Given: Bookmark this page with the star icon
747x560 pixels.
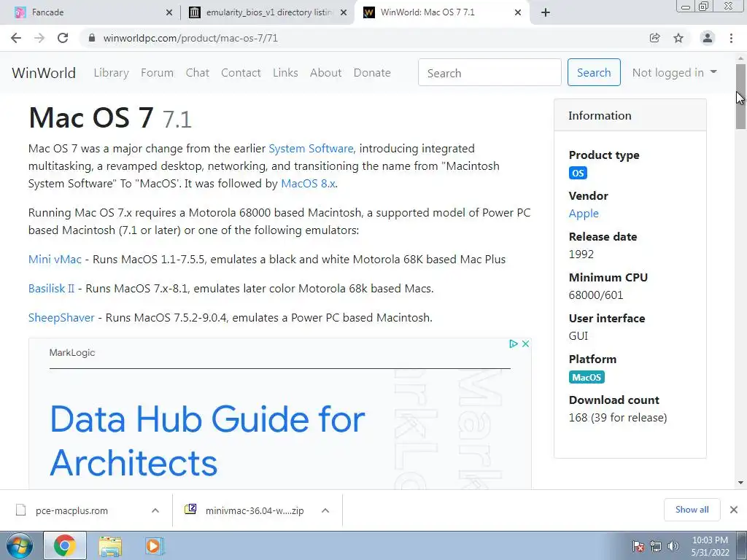Looking at the screenshot, I should coord(678,38).
